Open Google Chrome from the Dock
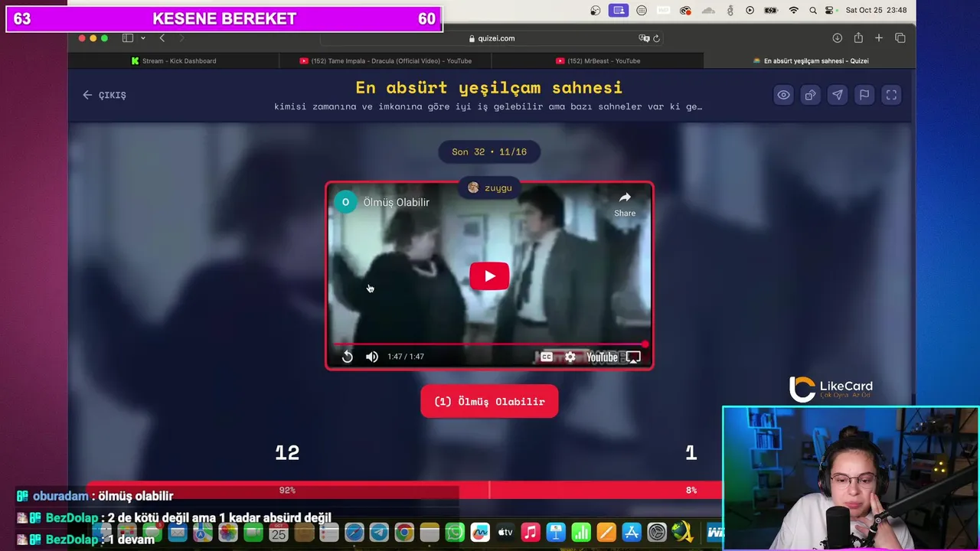 404,533
